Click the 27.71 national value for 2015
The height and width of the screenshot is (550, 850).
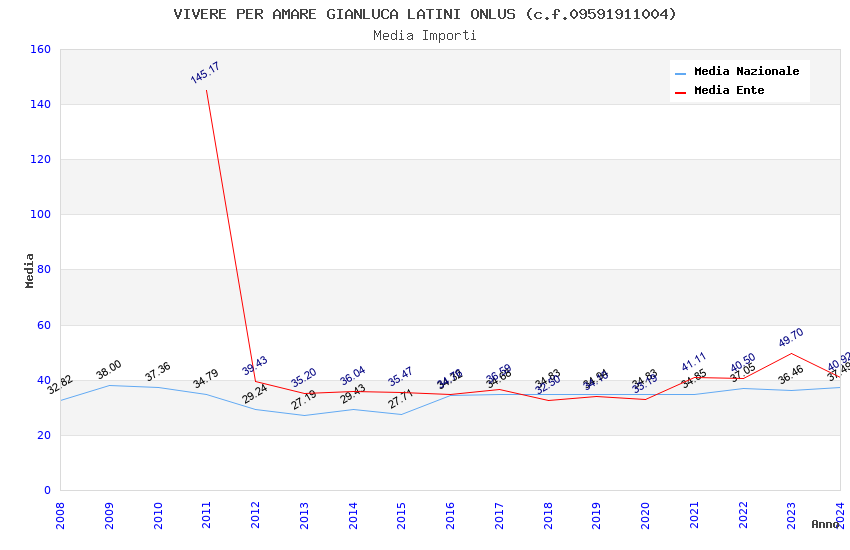point(401,399)
